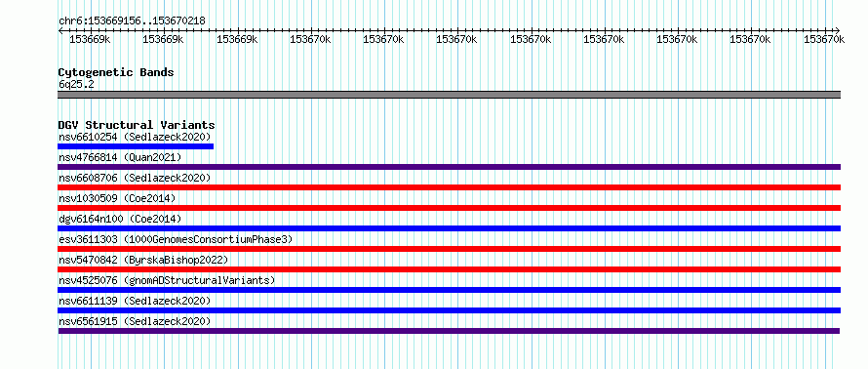Select the 6q25.2 band label

point(76,84)
